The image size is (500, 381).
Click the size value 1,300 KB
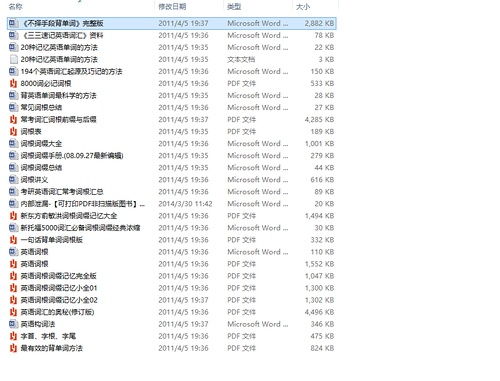(319, 288)
